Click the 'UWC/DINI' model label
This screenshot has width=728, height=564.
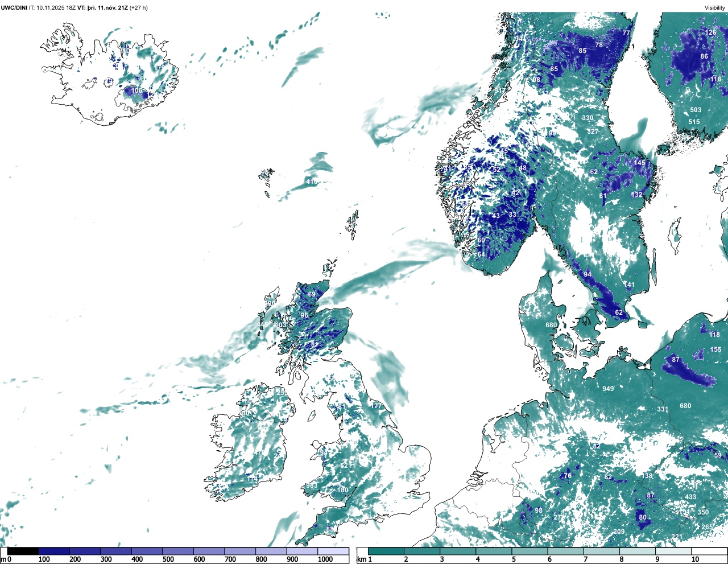tap(14, 7)
